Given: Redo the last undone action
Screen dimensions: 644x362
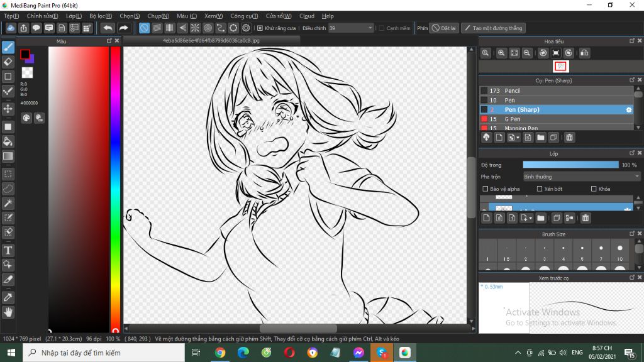Looking at the screenshot, I should click(123, 28).
